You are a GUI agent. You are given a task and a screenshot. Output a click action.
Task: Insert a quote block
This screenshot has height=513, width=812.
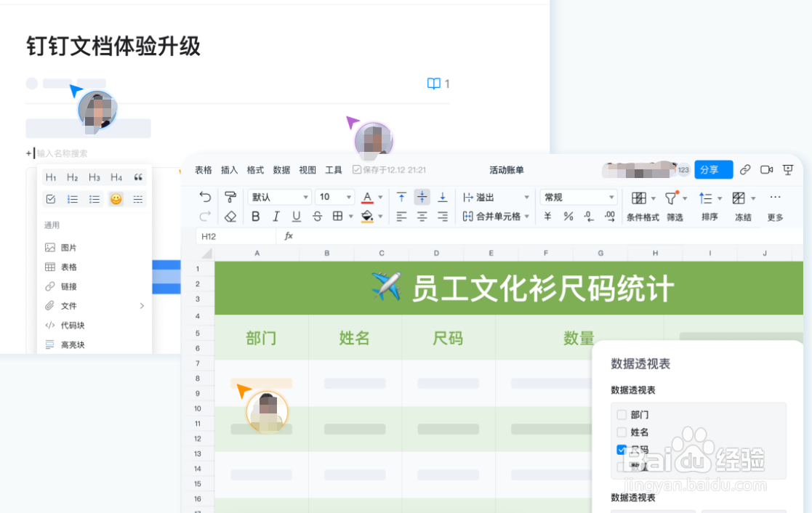click(x=137, y=177)
